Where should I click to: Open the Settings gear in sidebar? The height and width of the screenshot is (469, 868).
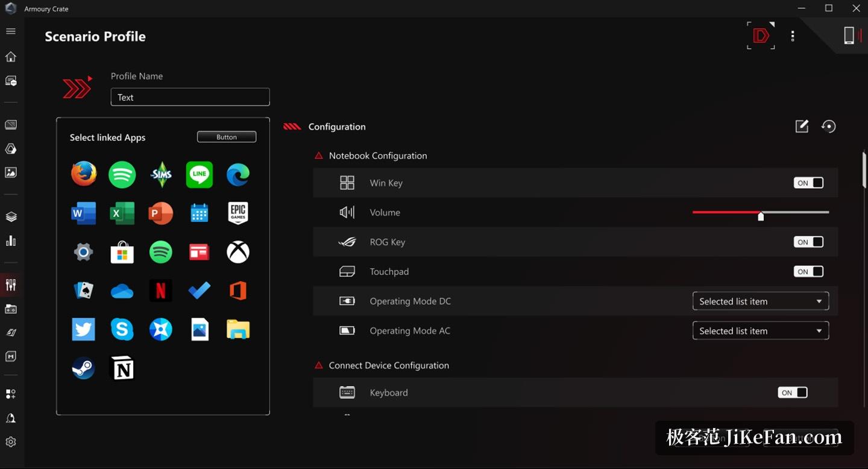[x=10, y=442]
